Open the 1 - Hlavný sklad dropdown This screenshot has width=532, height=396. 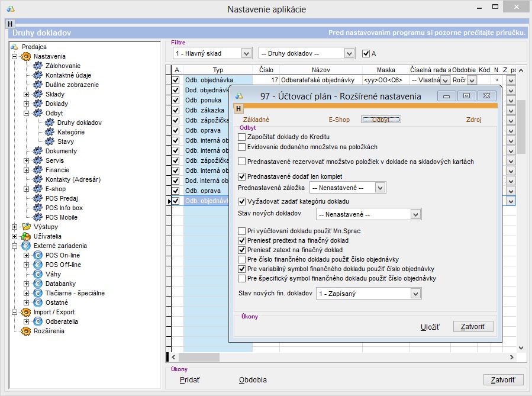pos(246,53)
